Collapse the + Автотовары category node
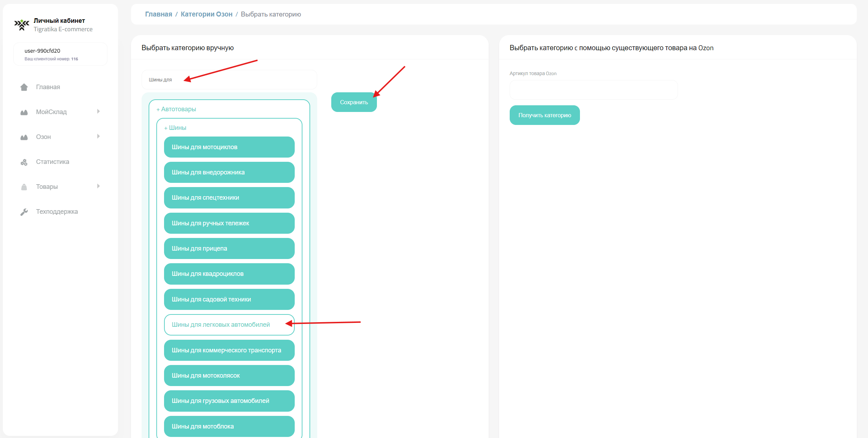 pyautogui.click(x=176, y=109)
